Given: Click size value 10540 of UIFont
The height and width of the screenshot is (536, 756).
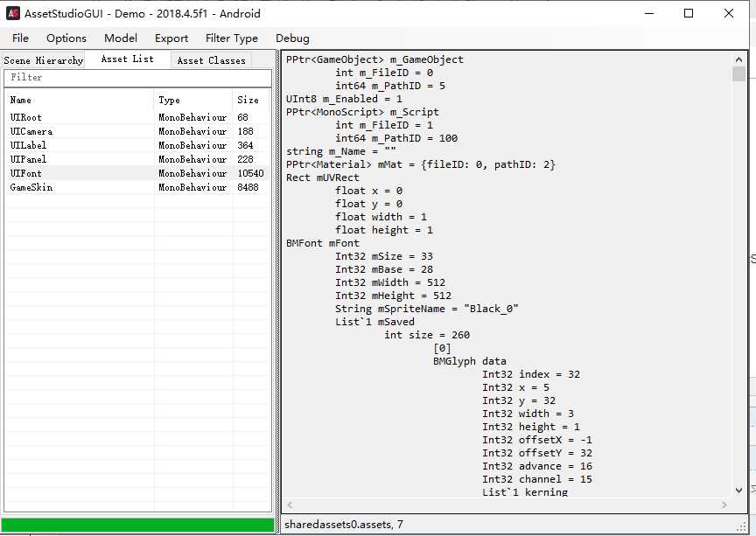Looking at the screenshot, I should 250,173.
